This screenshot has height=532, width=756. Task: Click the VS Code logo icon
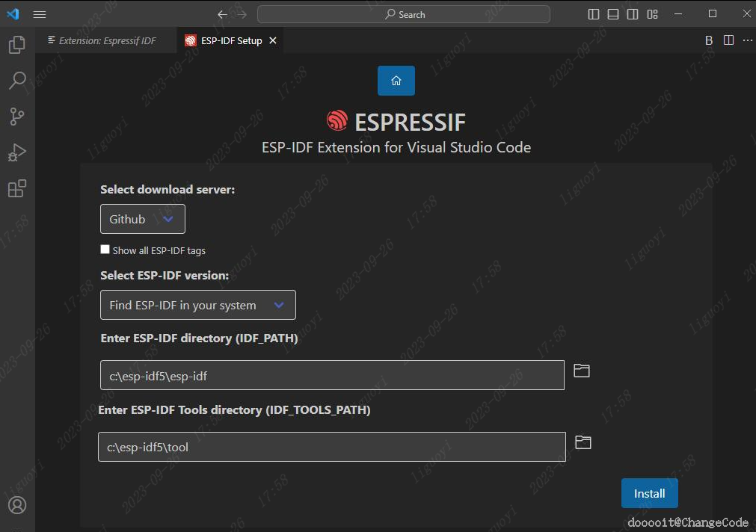tap(13, 14)
